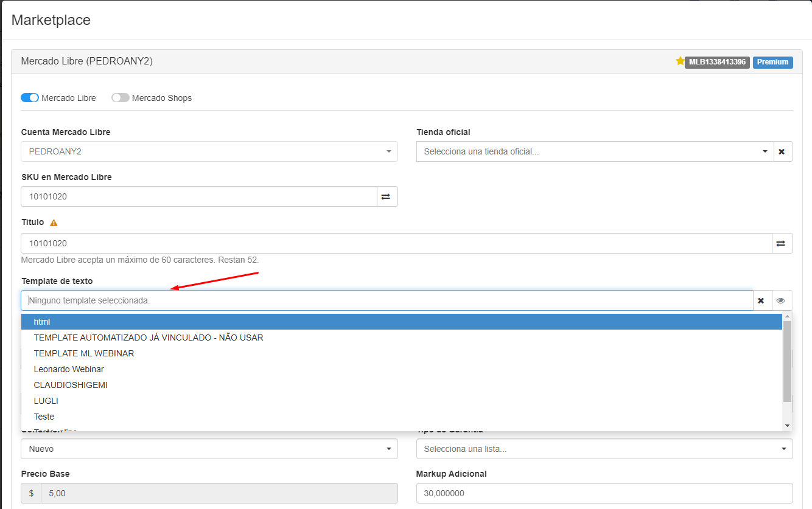Viewport: 812px width, 509px height.
Task: Toggle the Mercado Libre switch
Action: tap(30, 98)
